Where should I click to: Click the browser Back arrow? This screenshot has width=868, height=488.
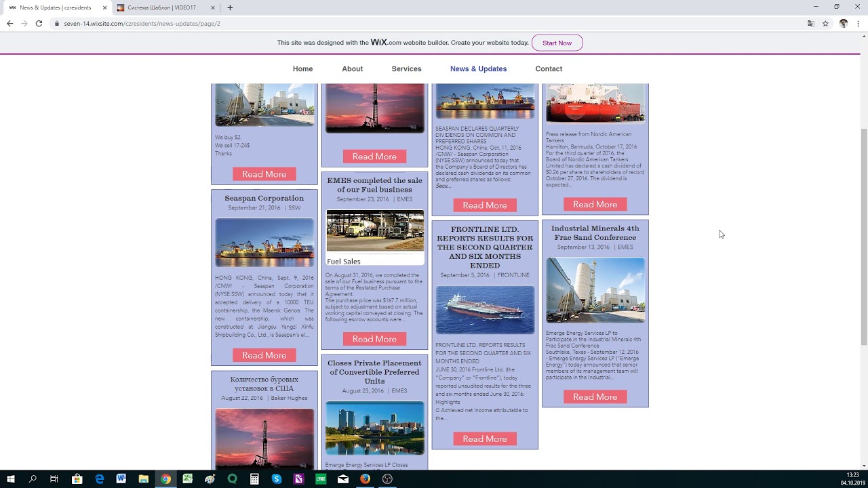9,23
